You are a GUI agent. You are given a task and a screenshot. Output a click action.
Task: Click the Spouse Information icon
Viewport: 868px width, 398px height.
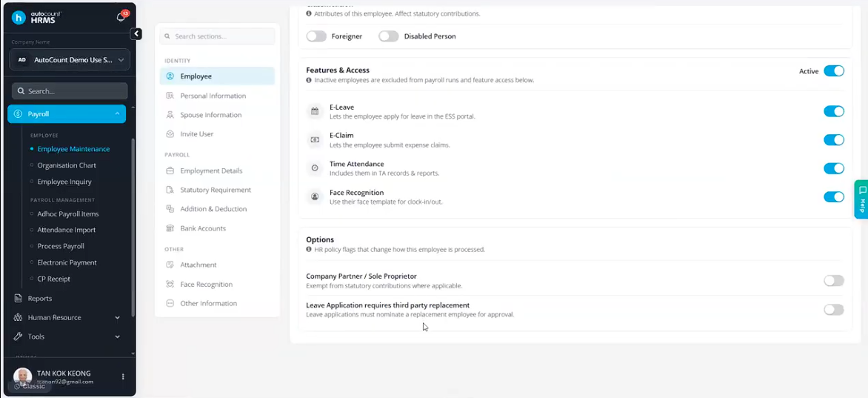(170, 115)
